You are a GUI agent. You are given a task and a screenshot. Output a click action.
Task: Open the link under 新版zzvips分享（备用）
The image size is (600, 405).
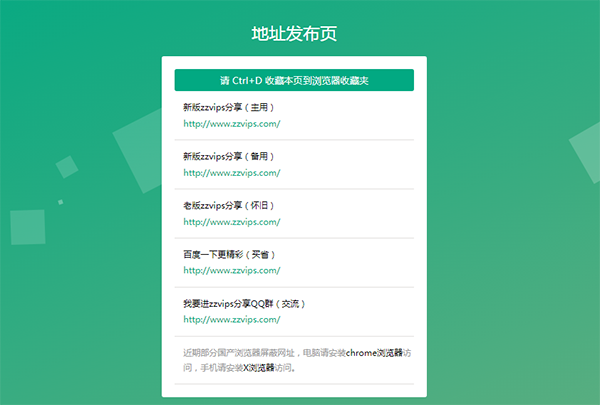point(232,173)
